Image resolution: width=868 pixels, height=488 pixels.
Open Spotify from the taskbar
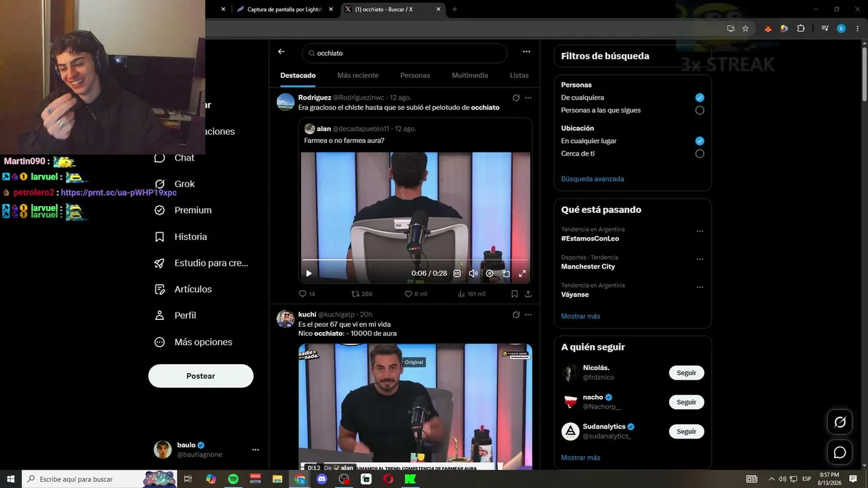point(233,479)
